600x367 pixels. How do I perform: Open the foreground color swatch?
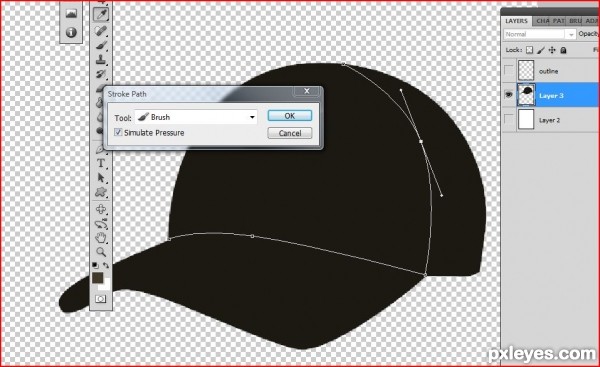(98, 278)
